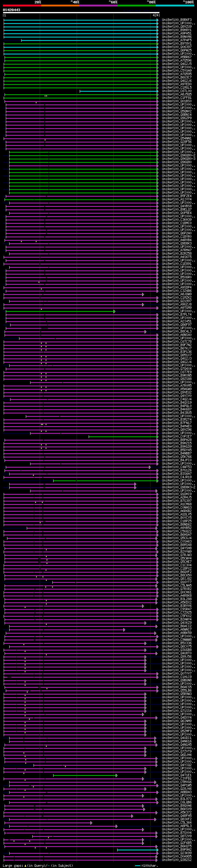The width and height of the screenshot is (197, 868).
Task: Select hit UniRef100_Q9D8K3-2
Action: click(x=179, y=487)
